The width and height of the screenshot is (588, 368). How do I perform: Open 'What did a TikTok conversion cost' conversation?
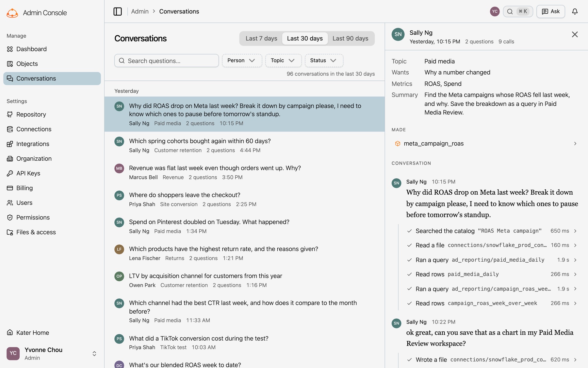(x=244, y=342)
